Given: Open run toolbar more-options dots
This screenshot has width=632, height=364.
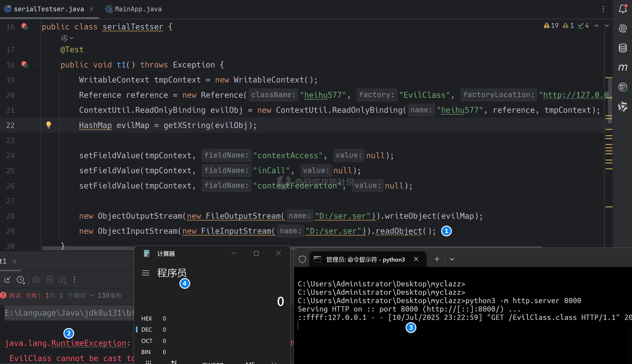Looking at the screenshot, I should click(74, 279).
